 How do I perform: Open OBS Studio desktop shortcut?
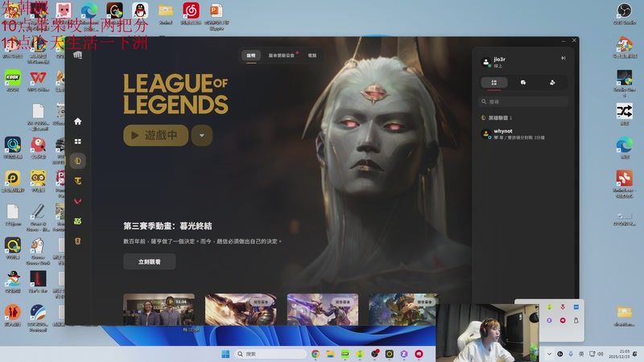pos(625,13)
